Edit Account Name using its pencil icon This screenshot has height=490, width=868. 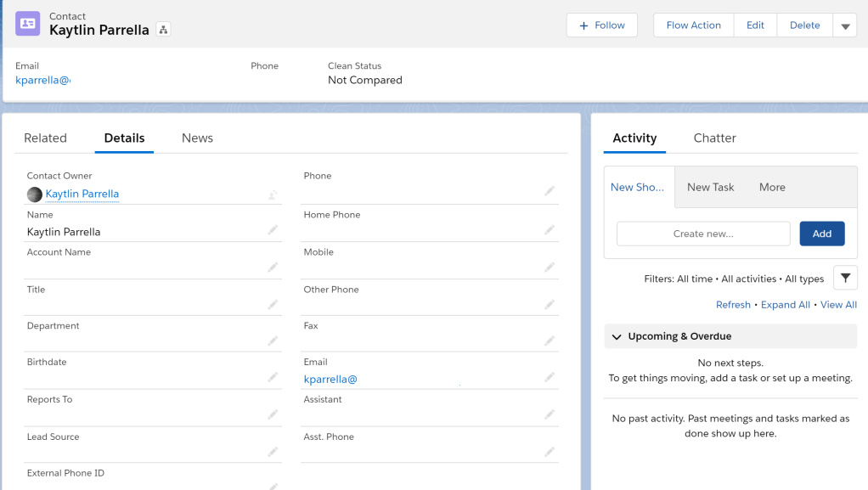click(273, 267)
